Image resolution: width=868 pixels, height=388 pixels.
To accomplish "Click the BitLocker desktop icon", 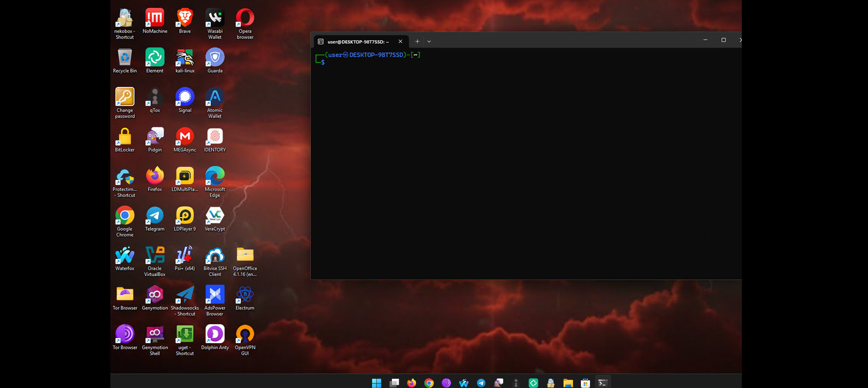I will [x=125, y=140].
